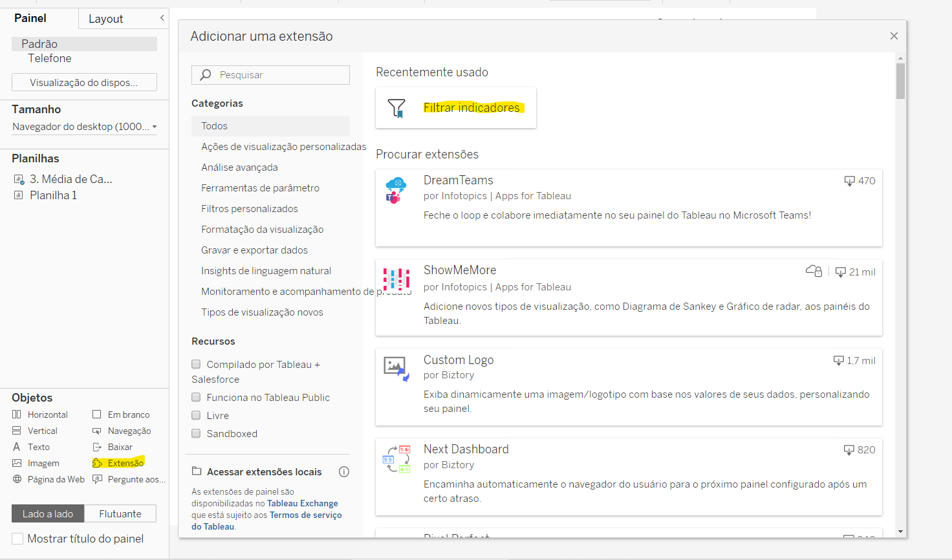
Task: Click the DreamTeams extension icon
Action: 396,190
